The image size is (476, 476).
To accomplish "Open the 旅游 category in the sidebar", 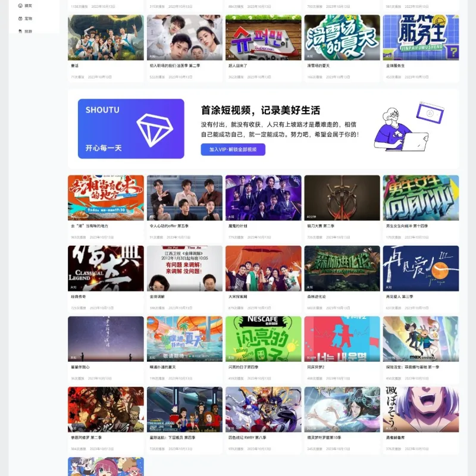I will [x=25, y=32].
